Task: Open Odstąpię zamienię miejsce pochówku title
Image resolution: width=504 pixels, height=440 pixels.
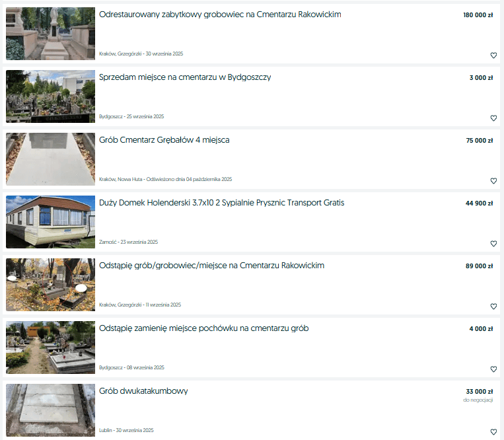Action: pos(204,328)
